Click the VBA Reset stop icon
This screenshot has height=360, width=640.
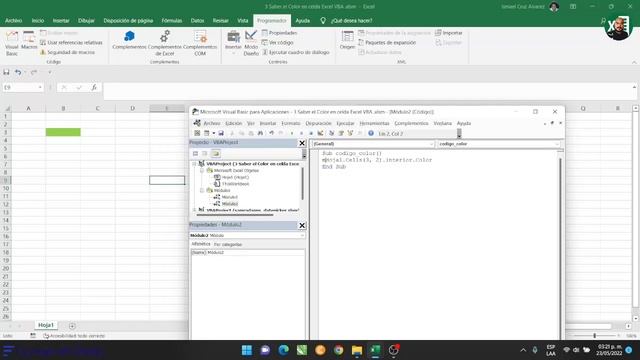click(x=311, y=133)
